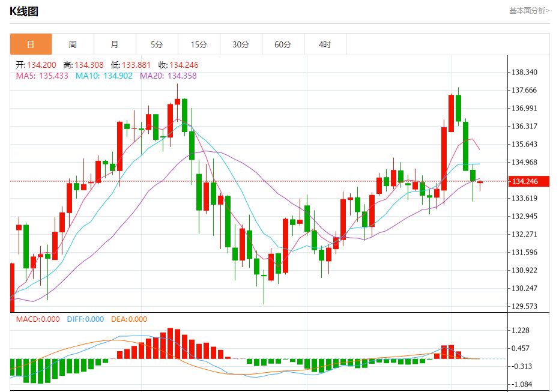Click the 138.340 price axis label
The height and width of the screenshot is (392, 559).
(x=524, y=73)
